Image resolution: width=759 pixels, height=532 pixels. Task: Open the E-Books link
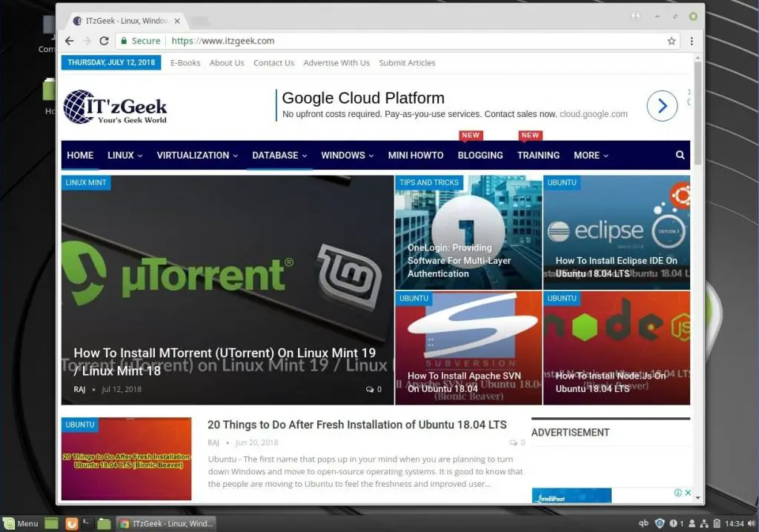point(185,63)
